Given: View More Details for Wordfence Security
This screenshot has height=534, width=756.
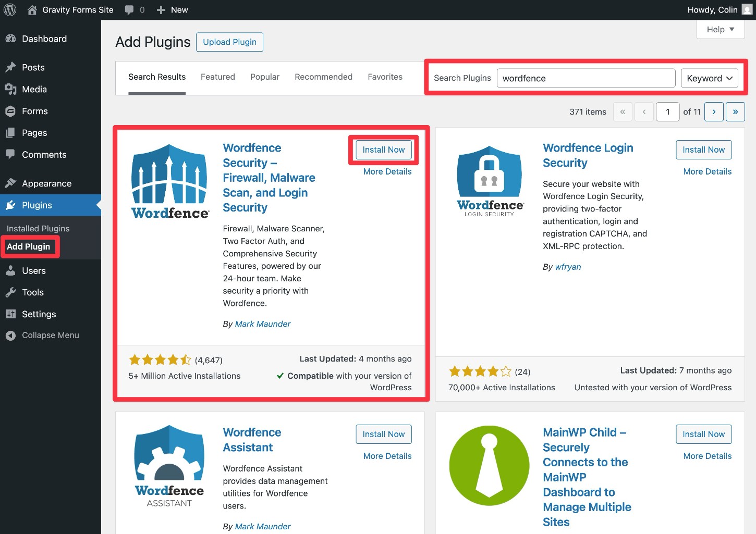Looking at the screenshot, I should click(387, 171).
